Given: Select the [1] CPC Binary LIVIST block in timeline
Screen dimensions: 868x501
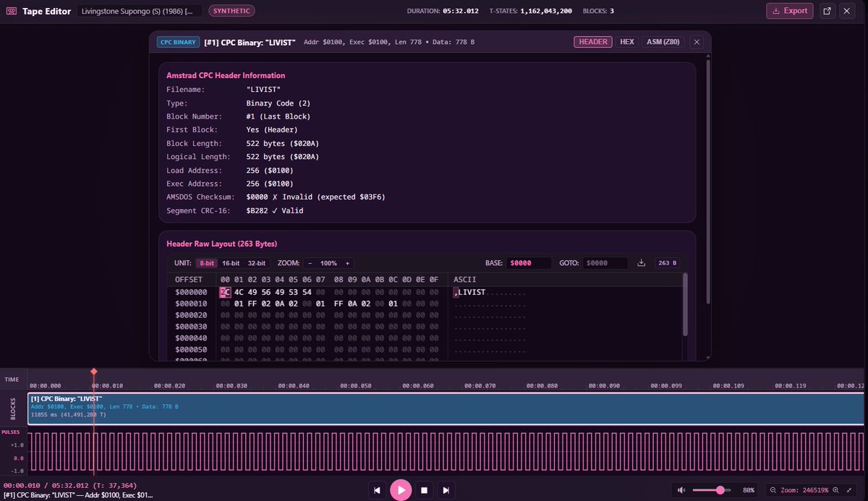Looking at the screenshot, I should point(446,408).
